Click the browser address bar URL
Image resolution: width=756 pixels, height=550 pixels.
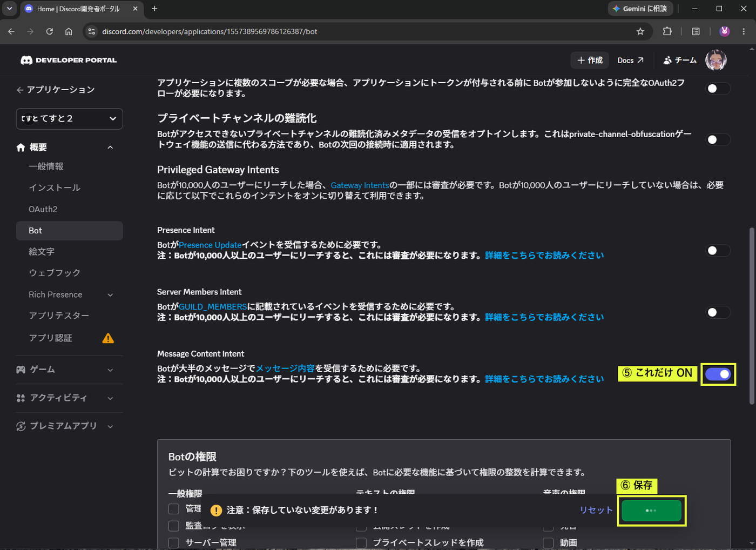[x=210, y=31]
